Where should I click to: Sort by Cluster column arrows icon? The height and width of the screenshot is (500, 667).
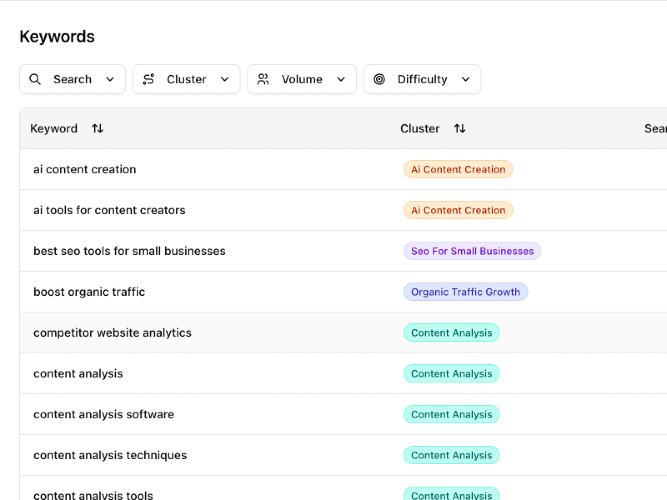tap(459, 128)
